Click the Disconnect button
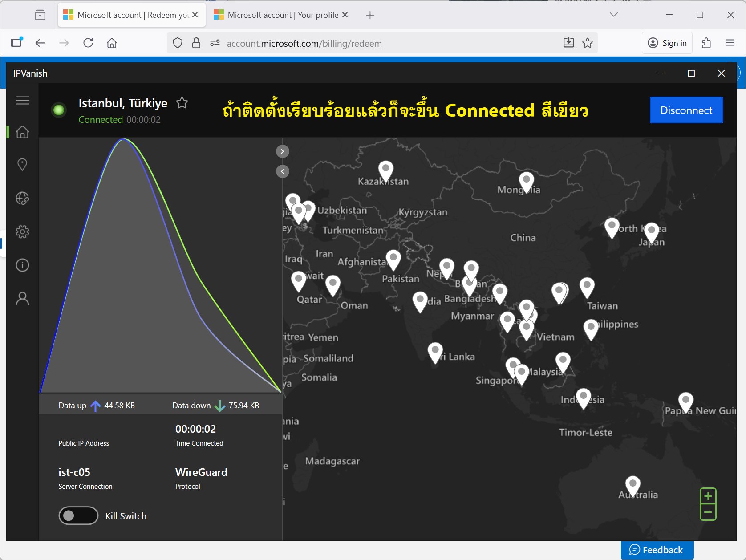Screen dimensions: 746x560 tap(686, 110)
